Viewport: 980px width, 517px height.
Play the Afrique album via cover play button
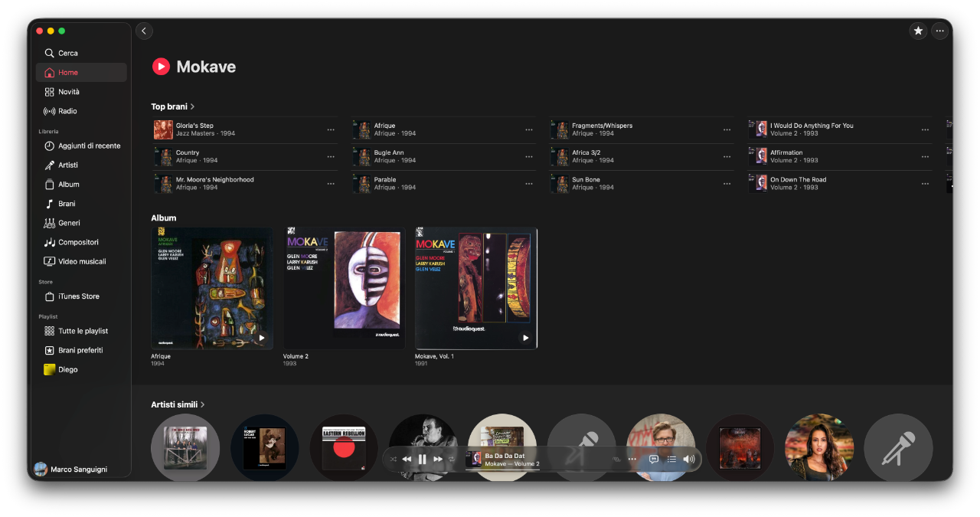(x=261, y=337)
